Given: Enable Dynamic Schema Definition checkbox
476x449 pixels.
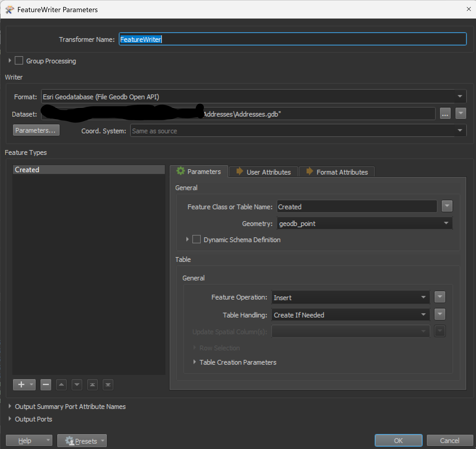Looking at the screenshot, I should pos(196,239).
